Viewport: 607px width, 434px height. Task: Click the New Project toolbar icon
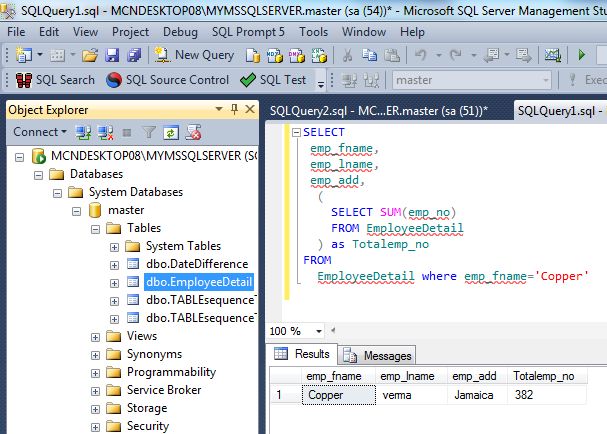tap(24, 55)
